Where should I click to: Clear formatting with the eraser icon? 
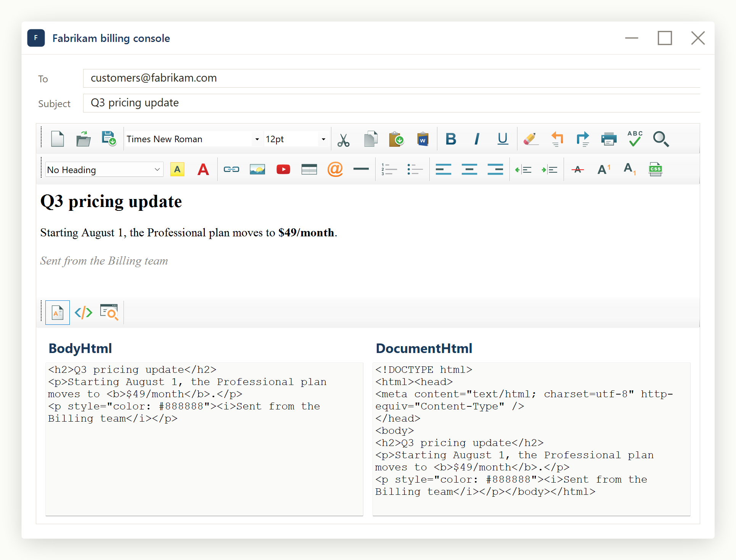531,139
